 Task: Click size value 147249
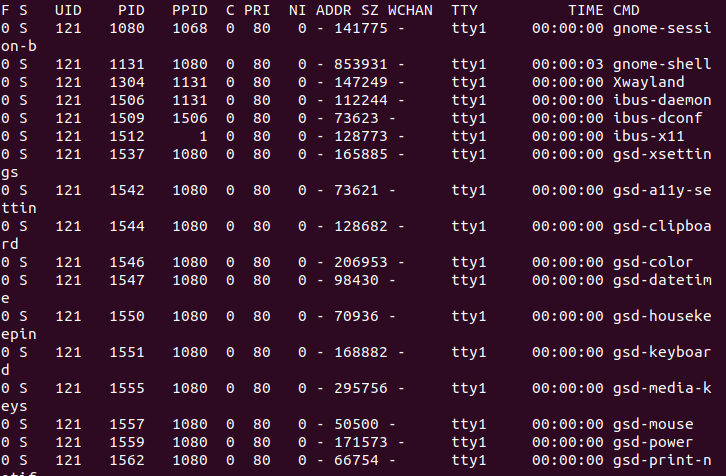[361, 82]
